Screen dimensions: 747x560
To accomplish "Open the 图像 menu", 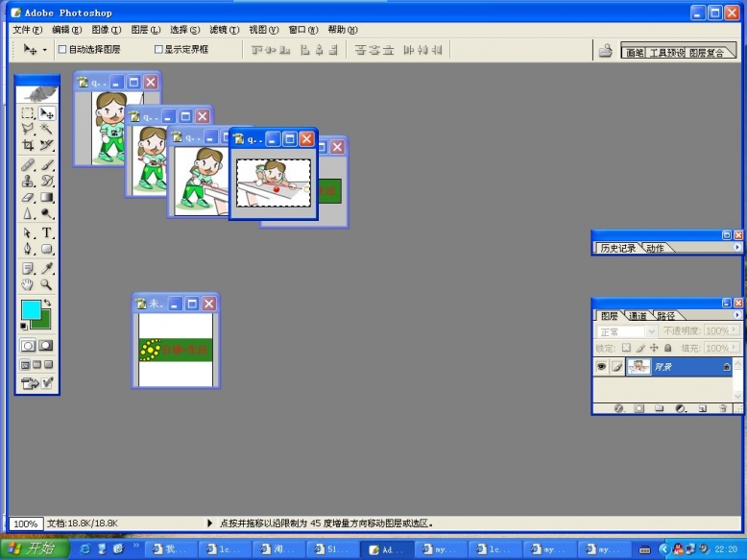I will 107,30.
